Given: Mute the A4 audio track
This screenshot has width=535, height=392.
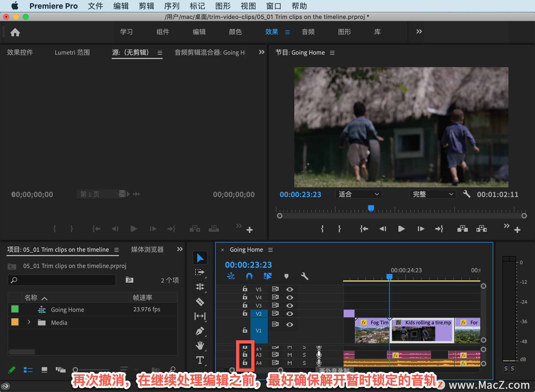Looking at the screenshot, I should (290, 363).
